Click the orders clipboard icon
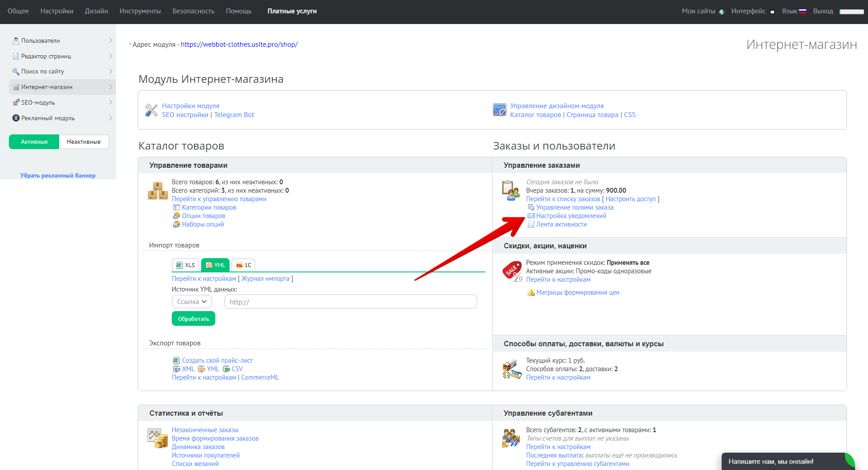Screen dimensions: 868x470 (510, 190)
